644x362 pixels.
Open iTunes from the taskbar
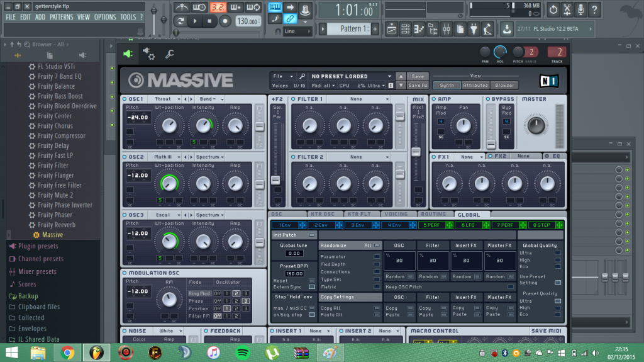point(213,353)
